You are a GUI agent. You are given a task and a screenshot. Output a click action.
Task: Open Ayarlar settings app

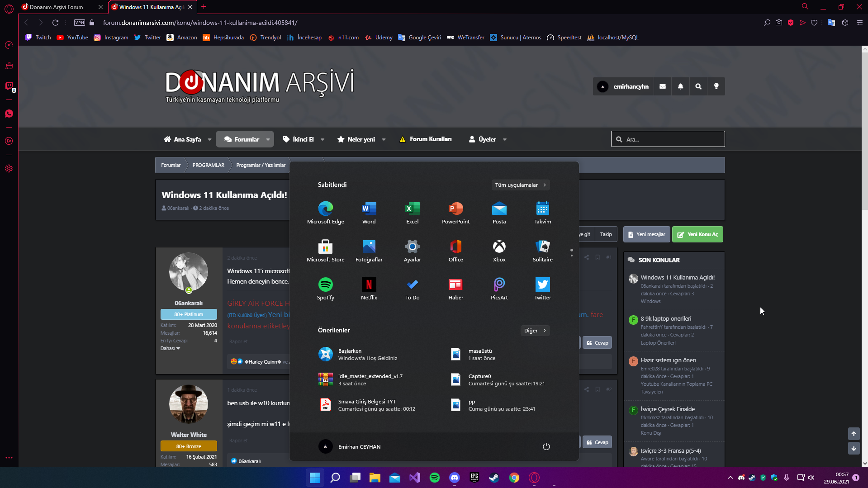pyautogui.click(x=412, y=251)
